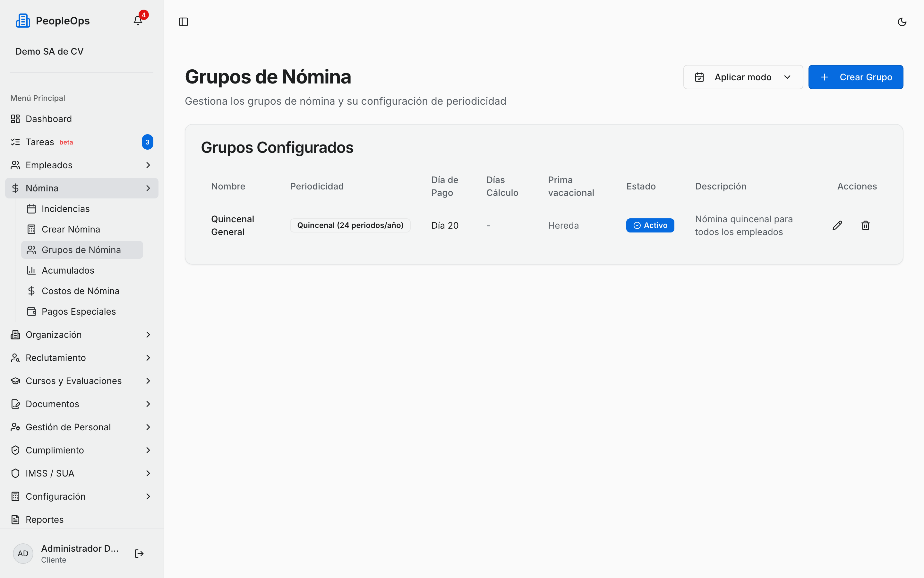Screen dimensions: 924x578
Task: Click the Nombre column header
Action: (x=228, y=186)
